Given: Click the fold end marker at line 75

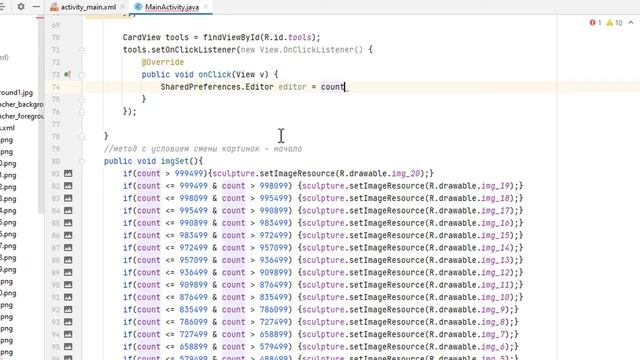Looking at the screenshot, I should click(x=82, y=100).
